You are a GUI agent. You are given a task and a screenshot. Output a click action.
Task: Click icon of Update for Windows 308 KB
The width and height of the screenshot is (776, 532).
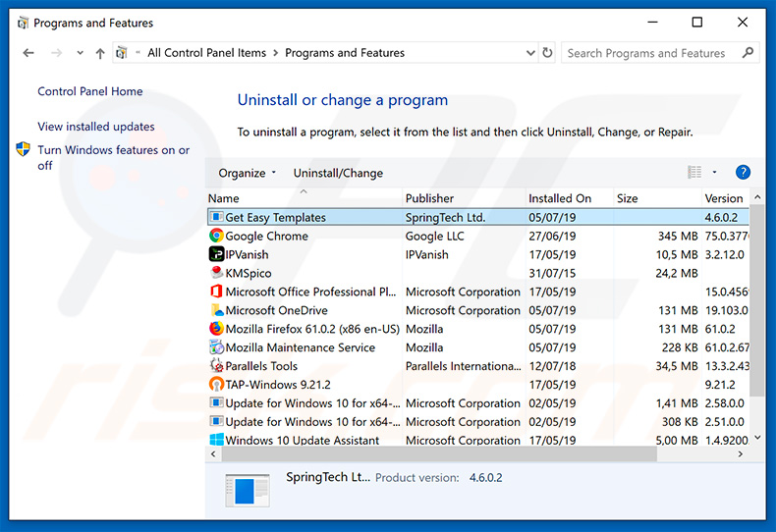(216, 421)
